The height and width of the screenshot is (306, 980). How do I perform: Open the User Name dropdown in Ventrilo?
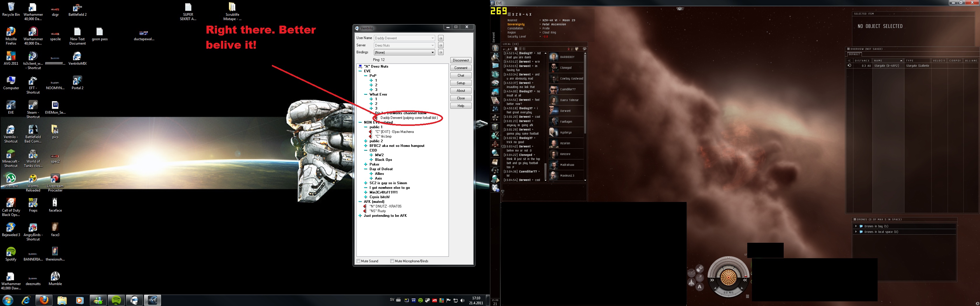pos(433,38)
